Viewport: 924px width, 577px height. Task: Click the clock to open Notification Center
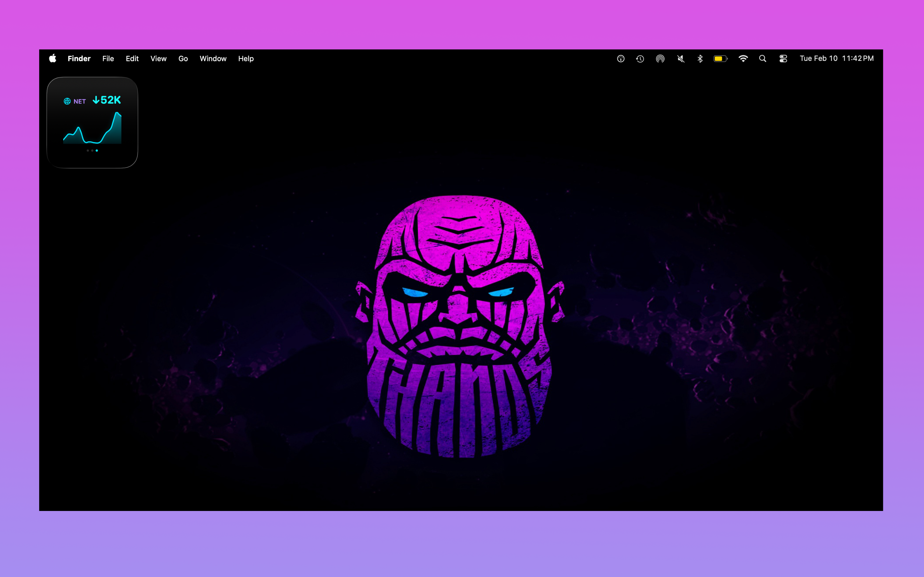[x=836, y=58]
